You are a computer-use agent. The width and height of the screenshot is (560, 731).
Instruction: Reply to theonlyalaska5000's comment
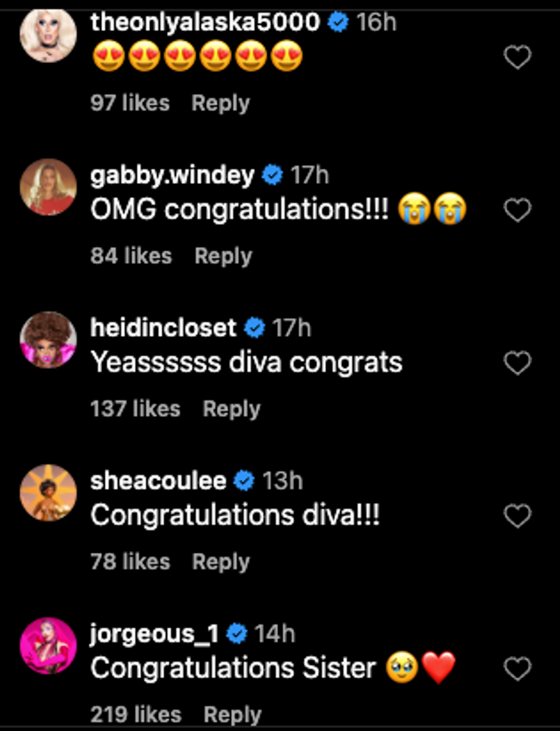click(221, 103)
